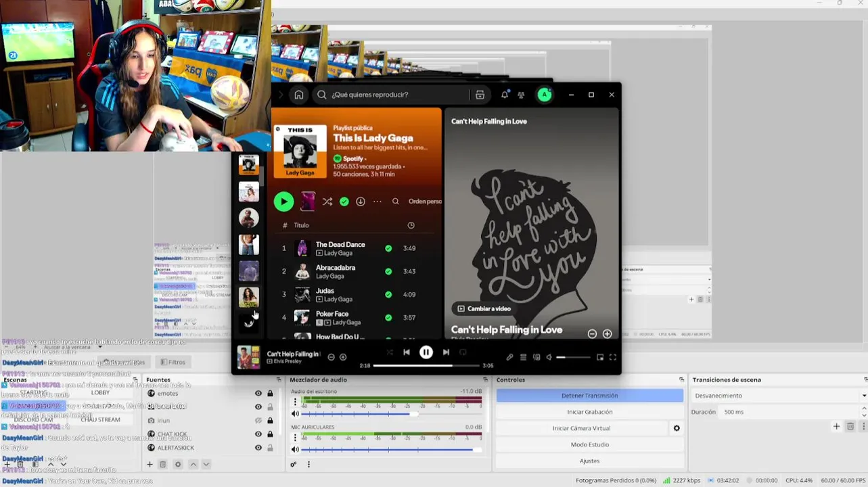Mute Audio del escritorio in mixer
This screenshot has width=868, height=487.
coord(295,413)
